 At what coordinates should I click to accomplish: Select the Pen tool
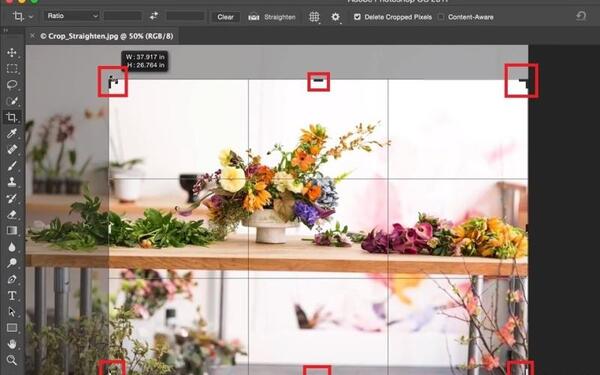click(12, 279)
